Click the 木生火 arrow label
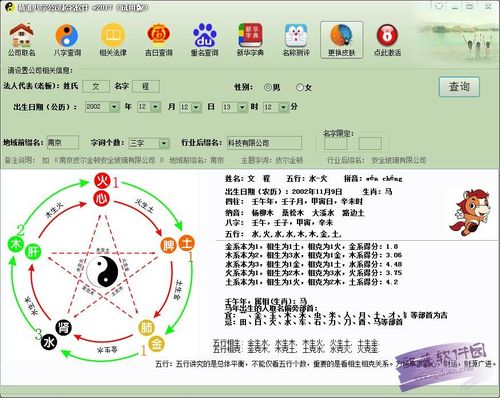This screenshot has height=398, width=500. click(x=54, y=210)
